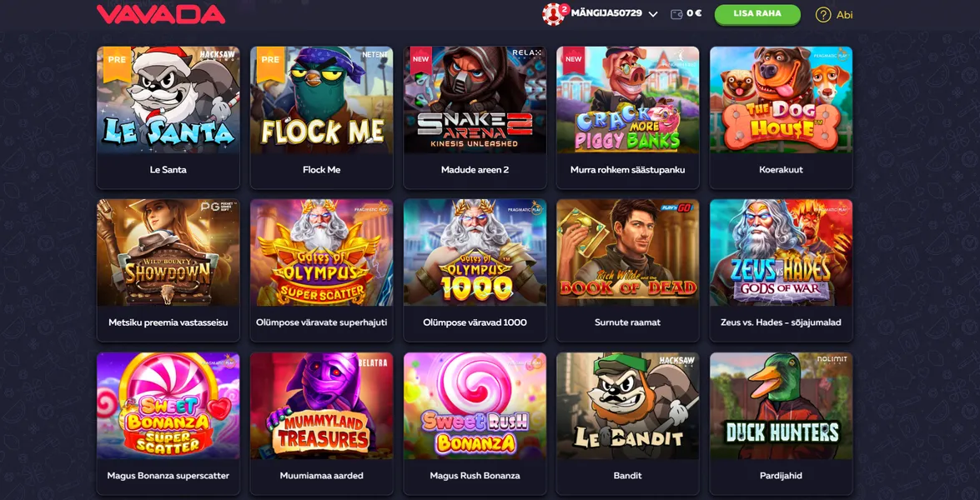Open the Abi help link
This screenshot has height=500, width=980.
point(844,14)
